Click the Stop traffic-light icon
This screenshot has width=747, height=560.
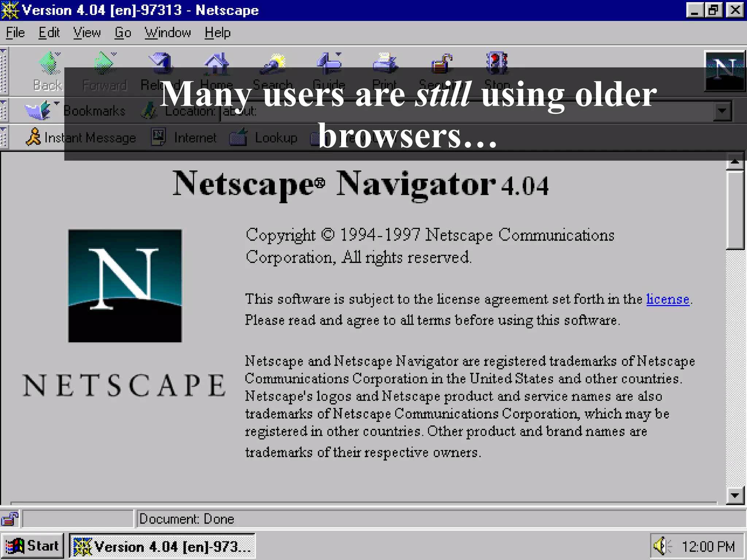(497, 63)
